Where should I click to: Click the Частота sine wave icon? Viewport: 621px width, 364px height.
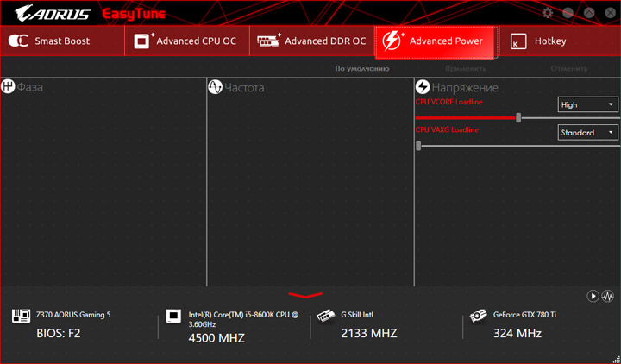pyautogui.click(x=215, y=87)
